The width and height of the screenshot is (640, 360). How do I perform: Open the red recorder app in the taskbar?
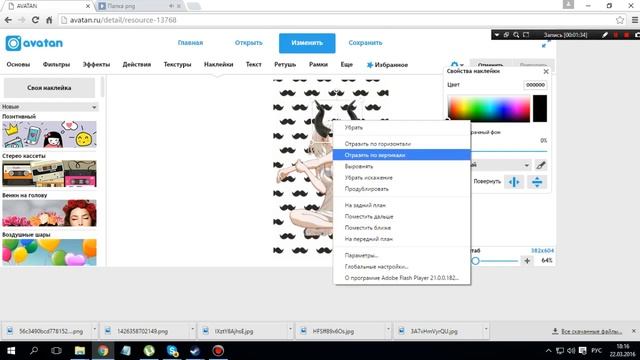tap(218, 351)
